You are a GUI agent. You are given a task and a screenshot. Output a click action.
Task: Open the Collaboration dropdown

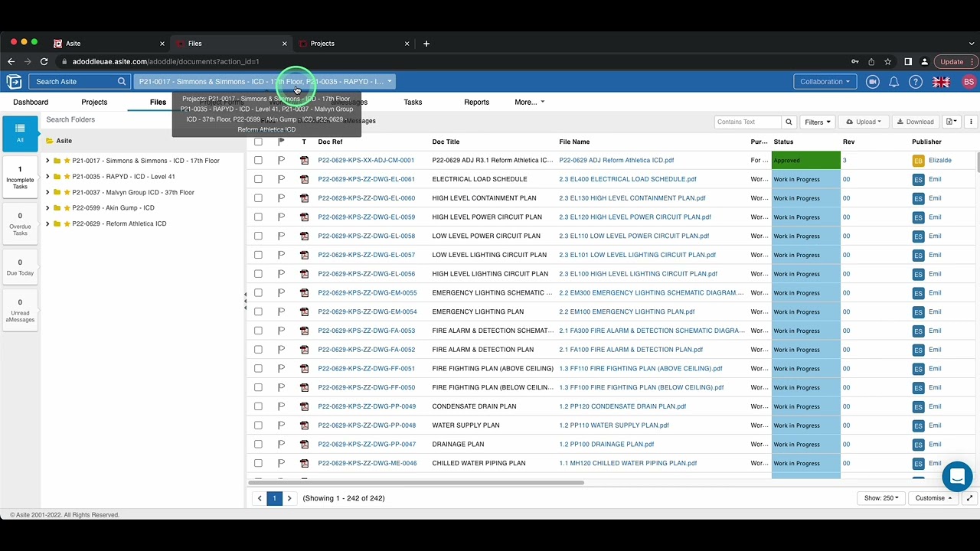[x=825, y=82]
